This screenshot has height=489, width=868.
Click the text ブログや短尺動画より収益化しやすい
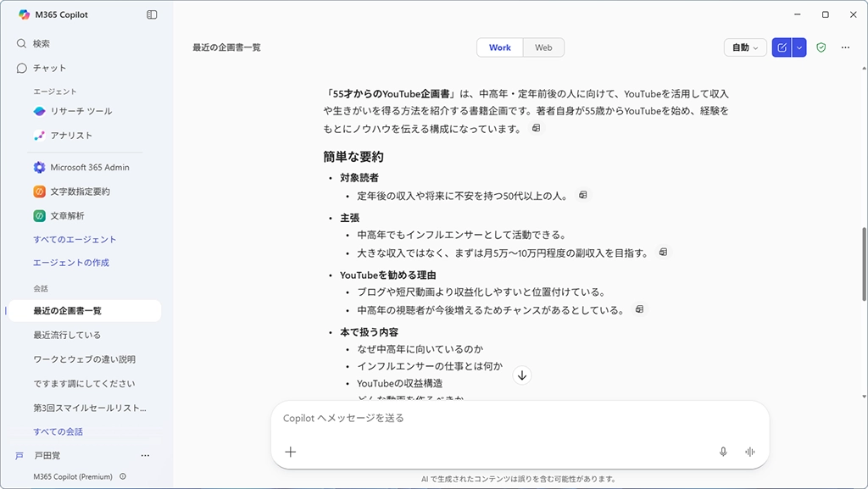(440, 292)
